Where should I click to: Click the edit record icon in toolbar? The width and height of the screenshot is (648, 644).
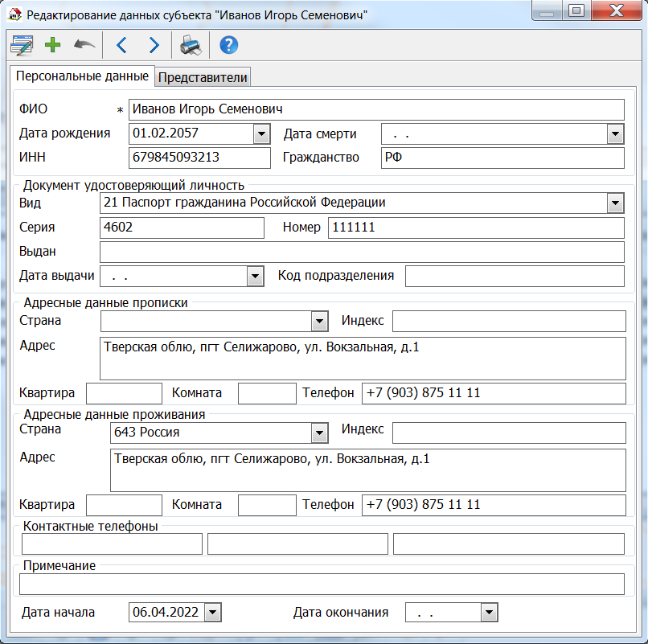pyautogui.click(x=21, y=45)
